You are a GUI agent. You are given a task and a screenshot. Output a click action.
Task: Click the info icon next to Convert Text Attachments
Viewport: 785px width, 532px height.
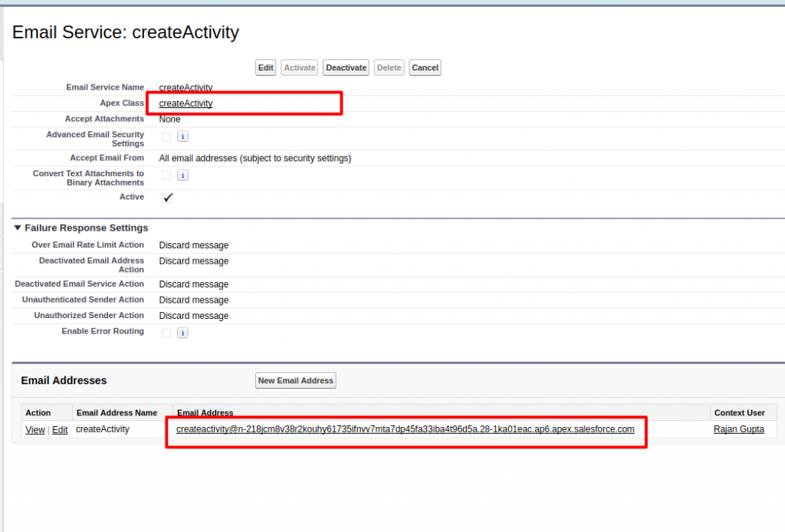click(182, 175)
